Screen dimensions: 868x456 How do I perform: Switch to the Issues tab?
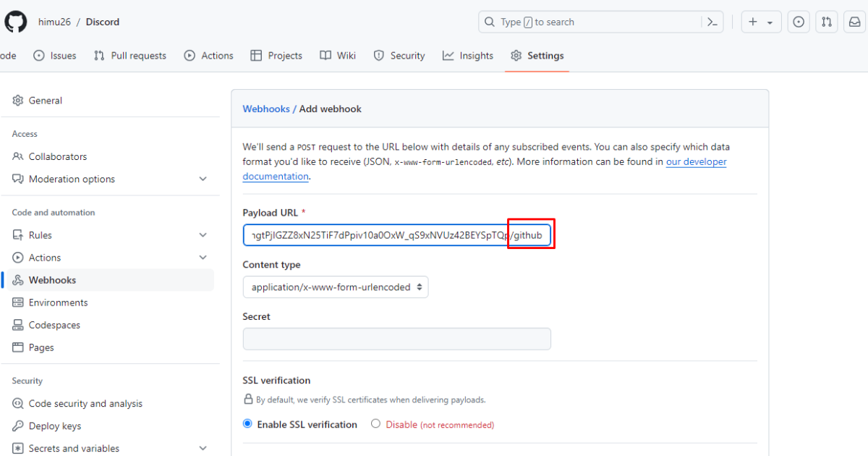coord(55,56)
